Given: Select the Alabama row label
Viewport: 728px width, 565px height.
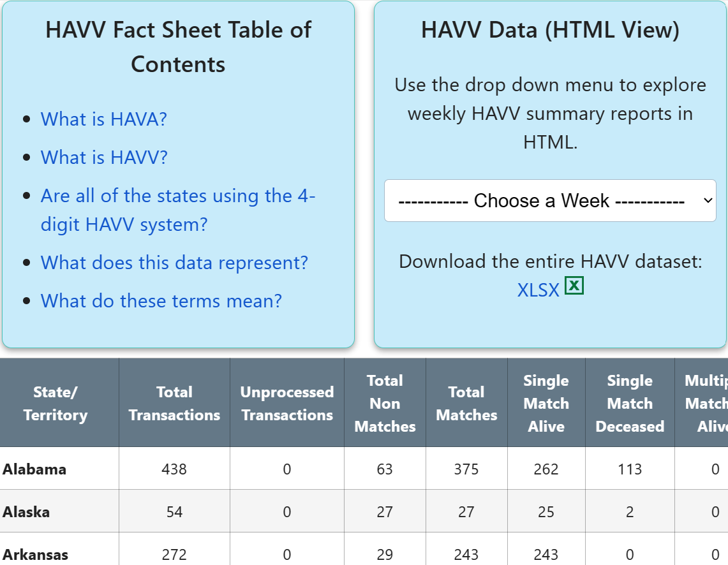Looking at the screenshot, I should 34,469.
